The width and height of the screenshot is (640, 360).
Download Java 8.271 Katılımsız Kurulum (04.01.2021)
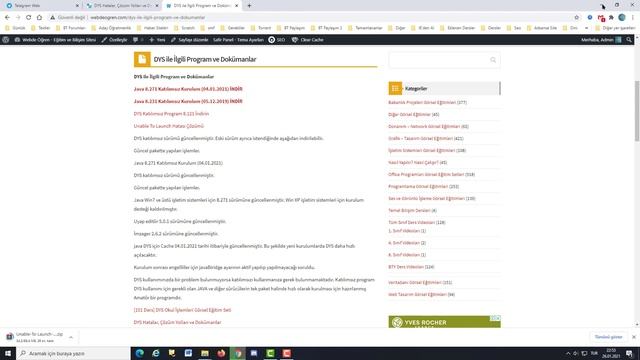point(188,89)
